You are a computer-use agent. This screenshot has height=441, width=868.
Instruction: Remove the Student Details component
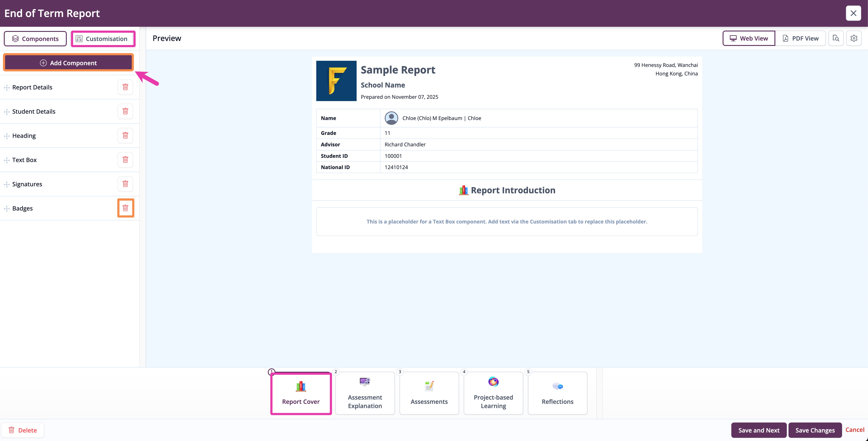click(x=125, y=111)
